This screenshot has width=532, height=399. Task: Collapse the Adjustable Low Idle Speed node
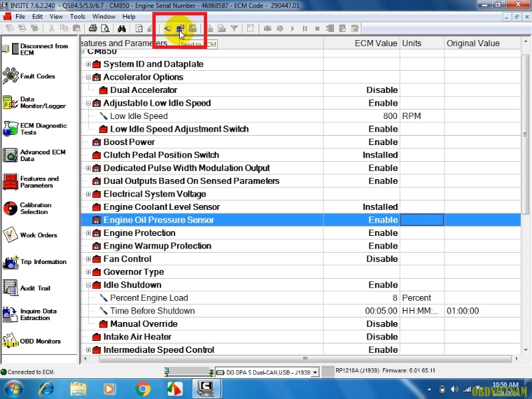click(88, 103)
